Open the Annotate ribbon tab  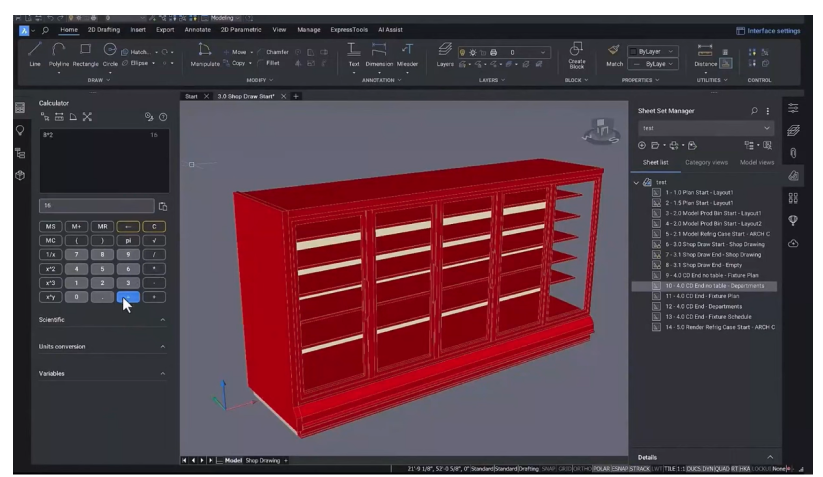coord(198,30)
